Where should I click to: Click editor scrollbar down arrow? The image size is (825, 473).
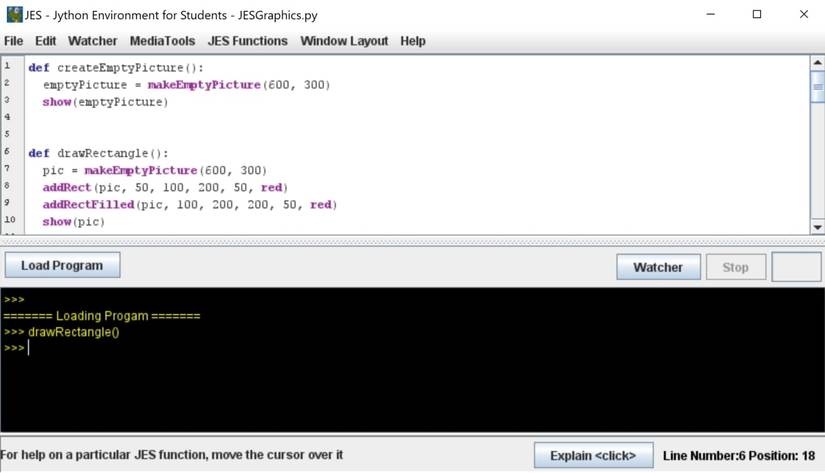coord(817,227)
